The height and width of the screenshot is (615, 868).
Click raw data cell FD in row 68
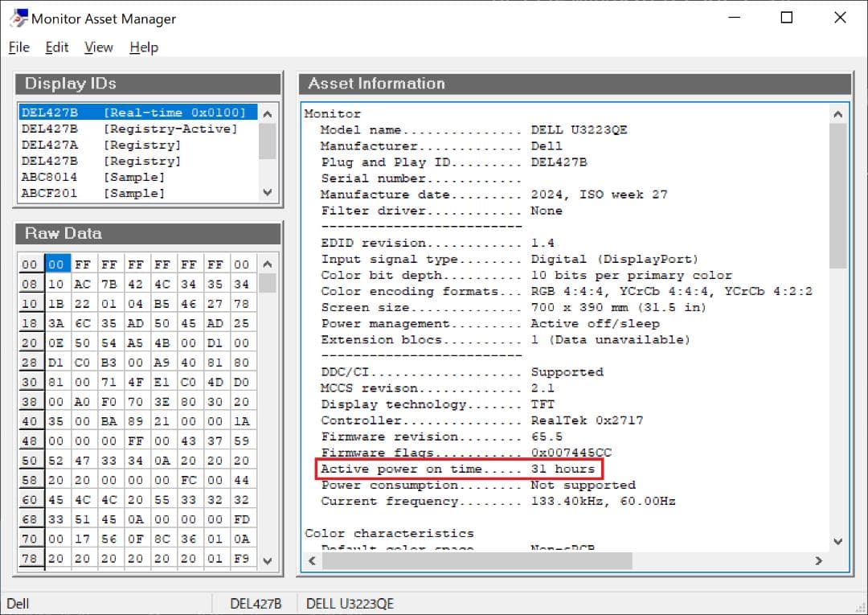(241, 519)
